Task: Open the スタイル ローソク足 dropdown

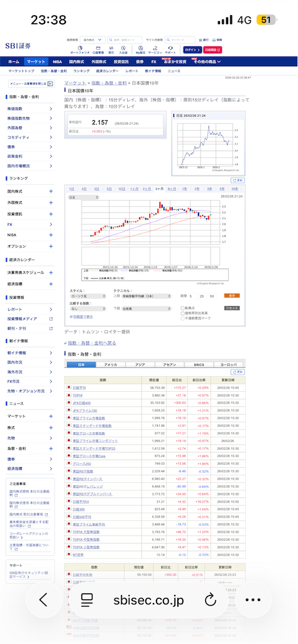Action: click(87, 296)
